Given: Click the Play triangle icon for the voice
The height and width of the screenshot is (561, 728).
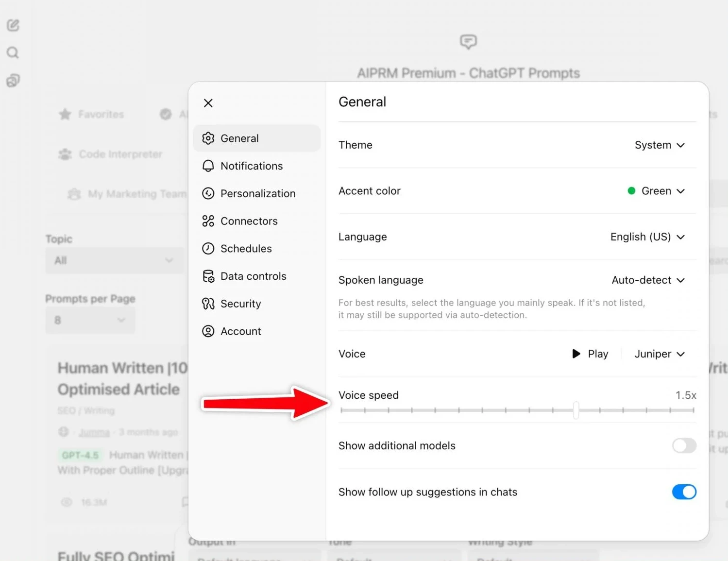Looking at the screenshot, I should click(x=576, y=354).
